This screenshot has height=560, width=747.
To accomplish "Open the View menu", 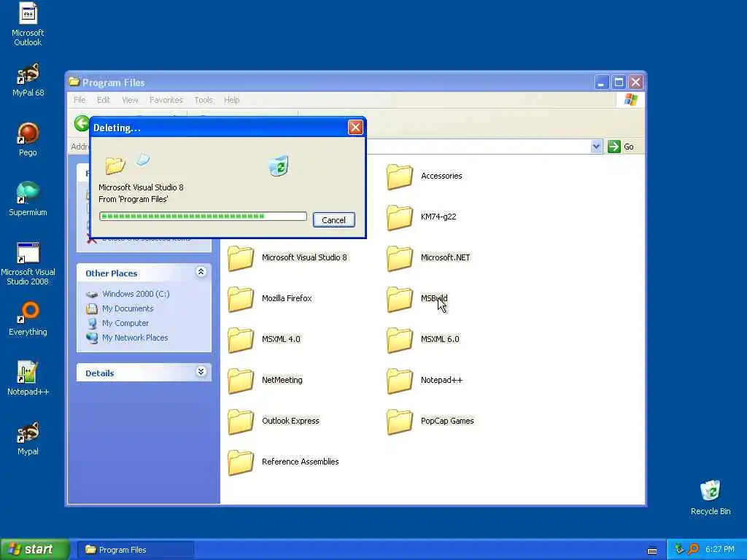I will pos(130,100).
